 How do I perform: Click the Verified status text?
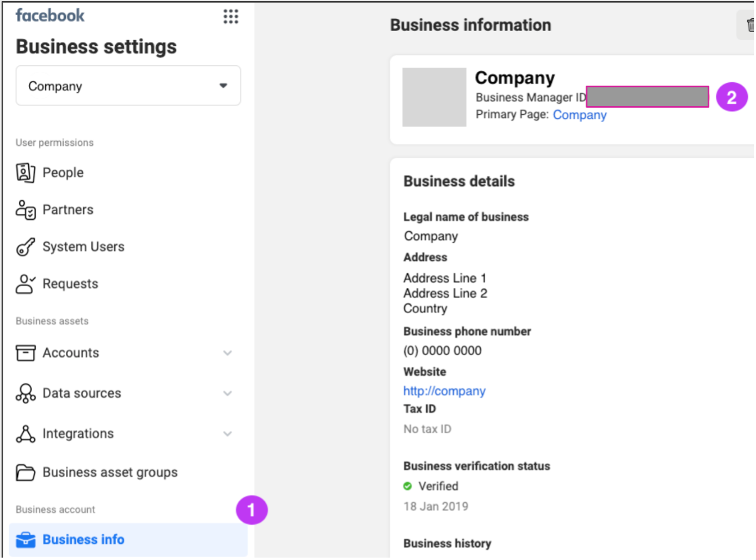[x=438, y=486]
